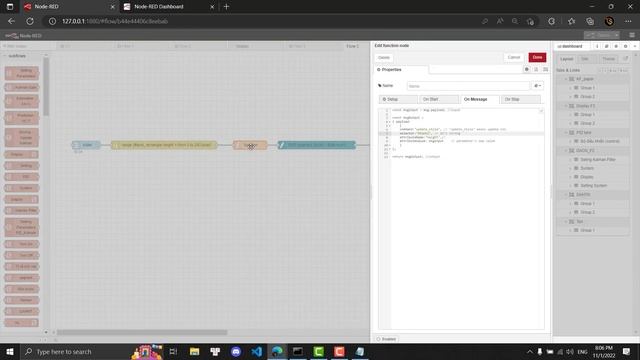The image size is (640, 360).
Task: Open the dashboard in new window icon
Action: pos(625,59)
